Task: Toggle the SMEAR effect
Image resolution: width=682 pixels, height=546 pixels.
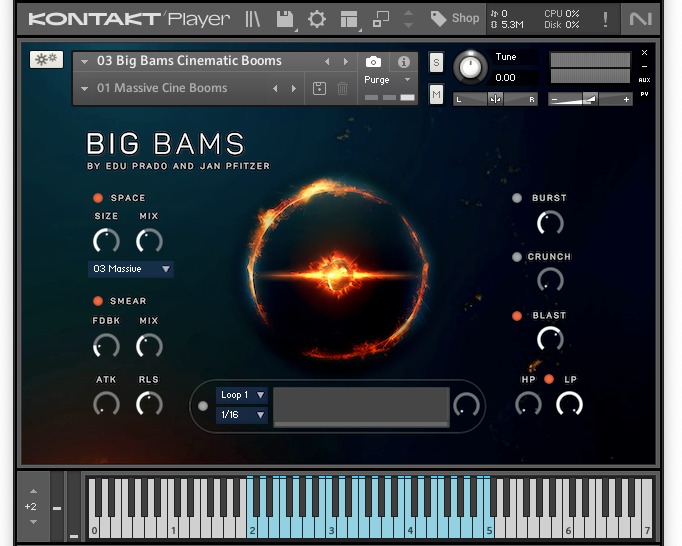Action: (x=98, y=301)
